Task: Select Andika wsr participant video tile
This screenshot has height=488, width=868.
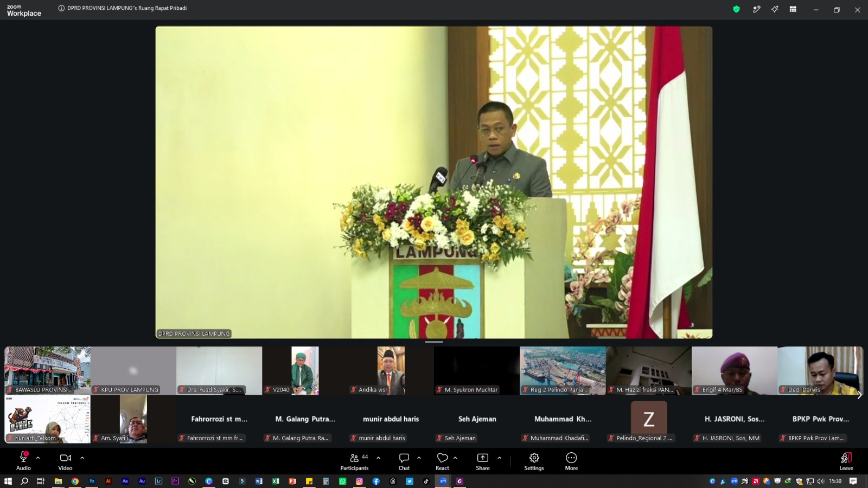Action: click(x=391, y=371)
